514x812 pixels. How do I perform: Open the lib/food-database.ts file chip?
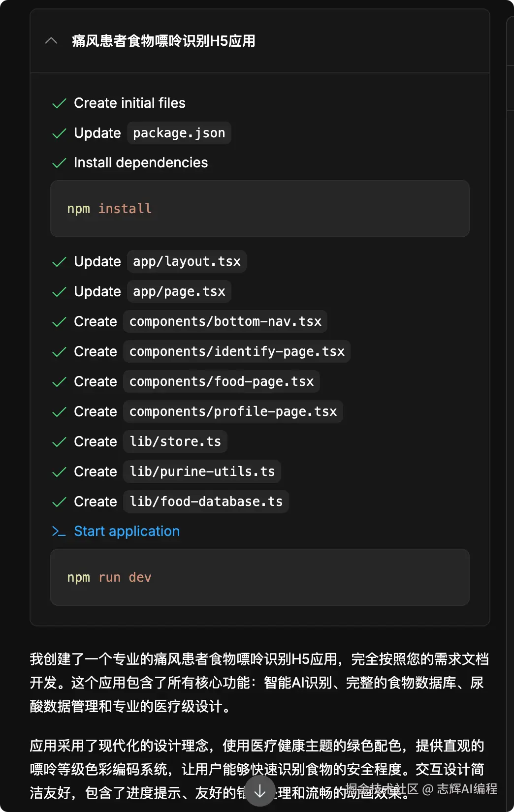[206, 502]
